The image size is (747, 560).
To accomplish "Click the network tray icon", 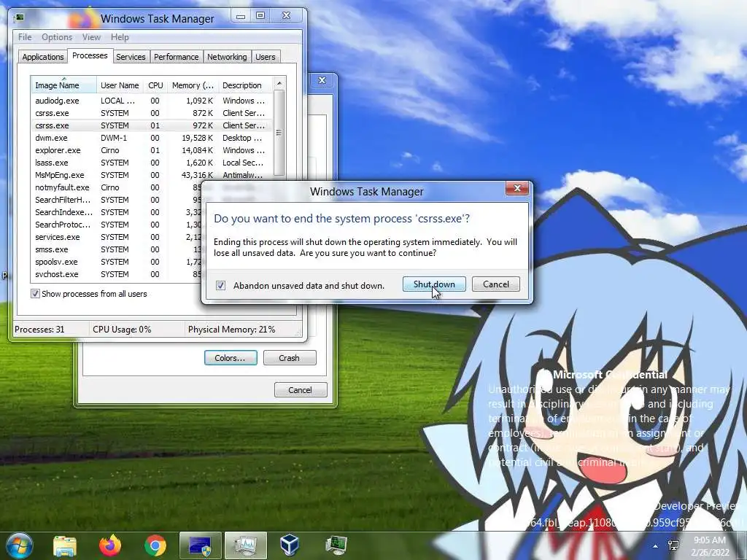I will pyautogui.click(x=673, y=545).
